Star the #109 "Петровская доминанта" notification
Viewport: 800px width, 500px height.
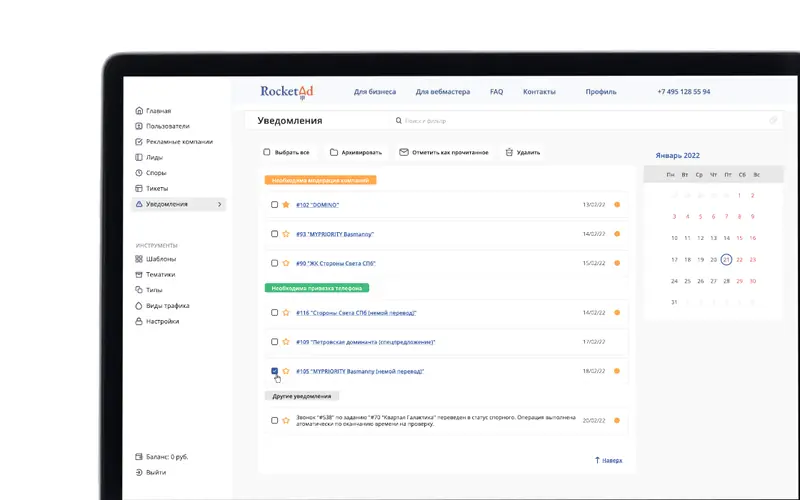pyautogui.click(x=286, y=342)
